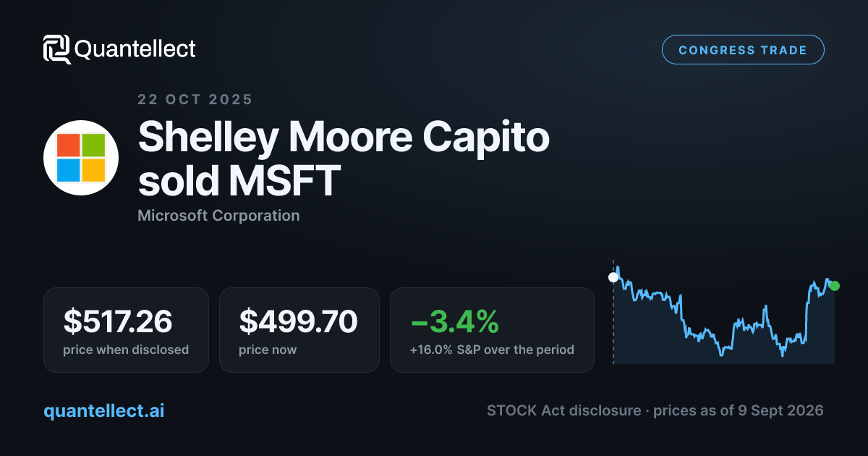Click the lowest dip on the chart line
Screen dimensions: 868x456
[782, 355]
